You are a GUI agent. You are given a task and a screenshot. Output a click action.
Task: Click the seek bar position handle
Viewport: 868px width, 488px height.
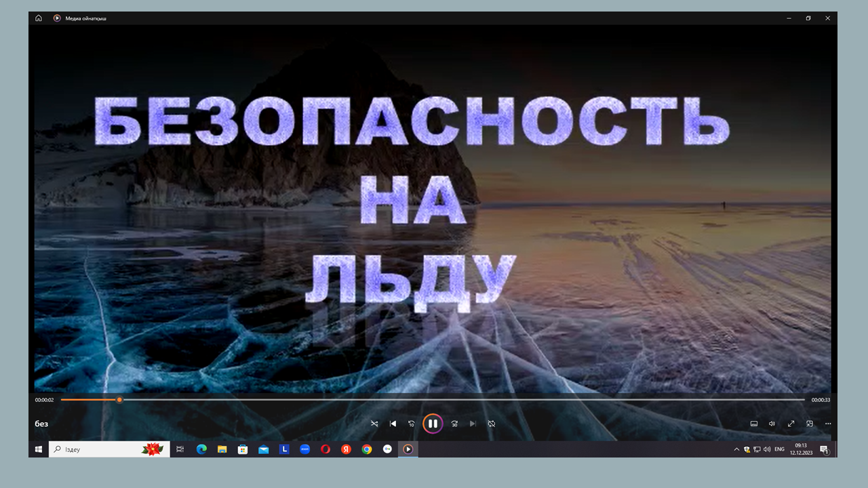[x=119, y=400]
